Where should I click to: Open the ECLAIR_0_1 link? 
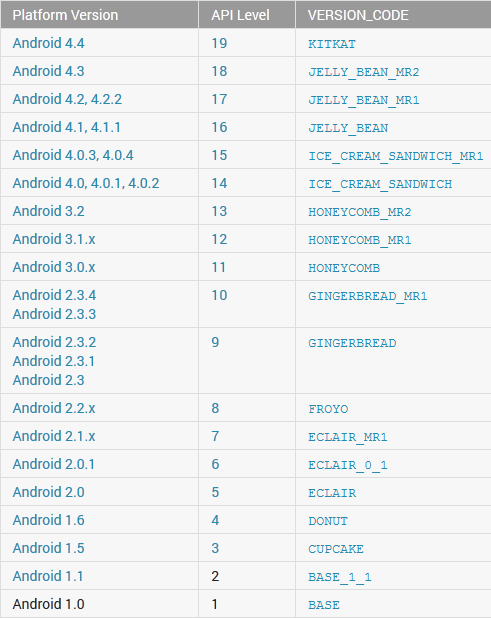348,465
